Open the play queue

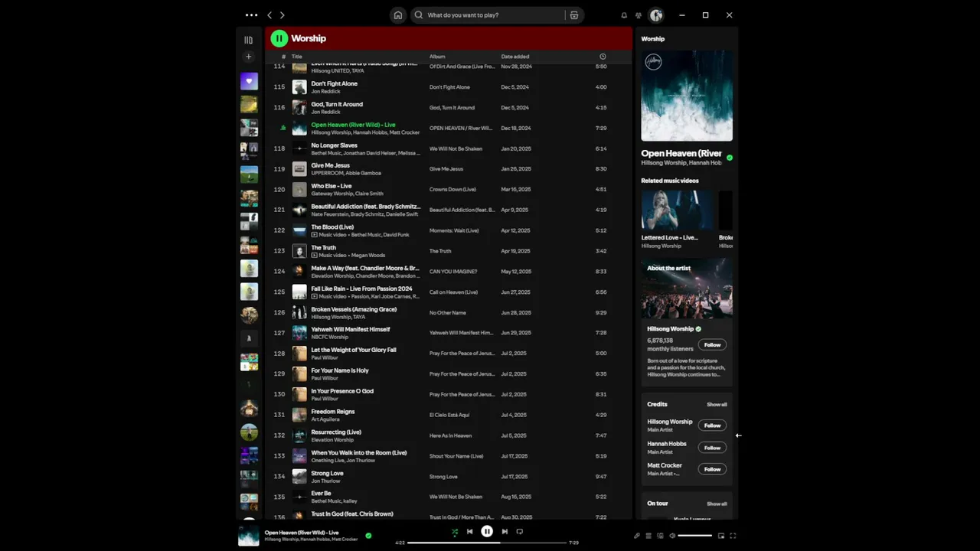[x=648, y=536]
